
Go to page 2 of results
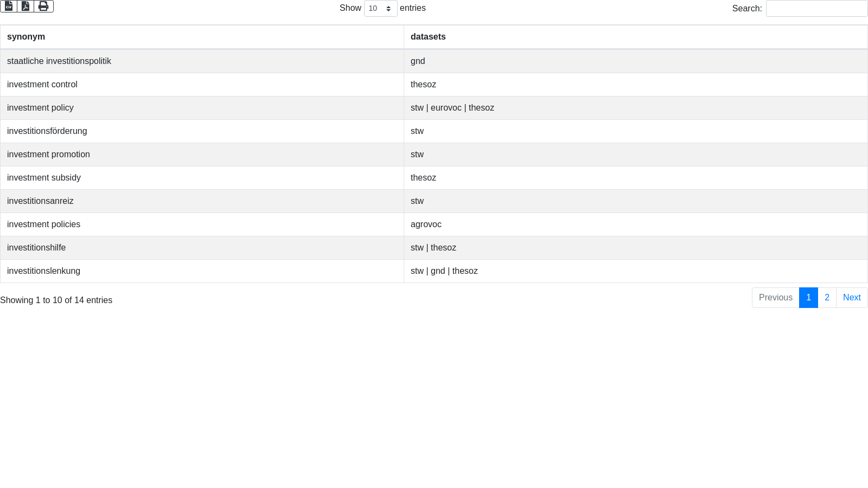[827, 298]
